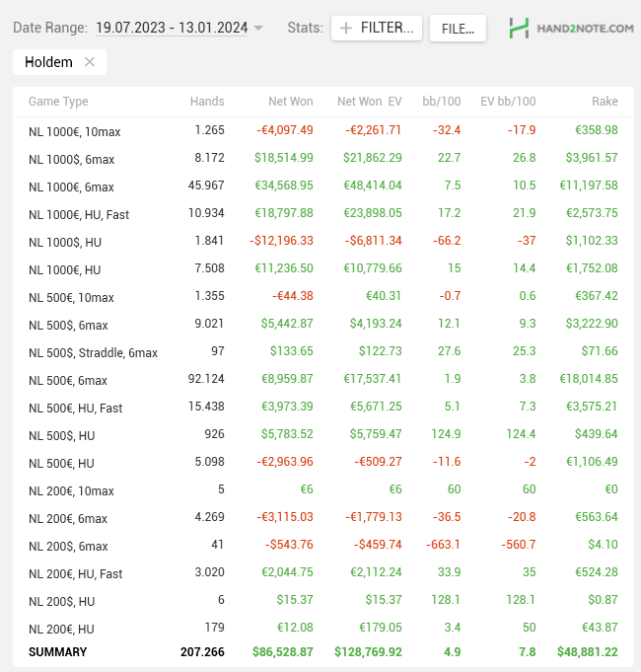Click the + FILTER... button
The height and width of the screenshot is (672, 641).
click(377, 29)
